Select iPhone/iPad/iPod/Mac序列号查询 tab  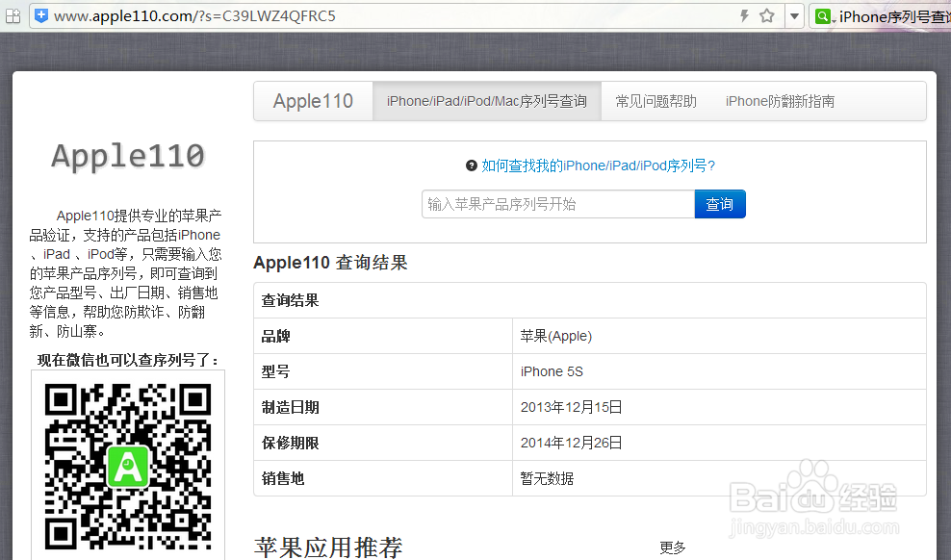pyautogui.click(x=487, y=101)
